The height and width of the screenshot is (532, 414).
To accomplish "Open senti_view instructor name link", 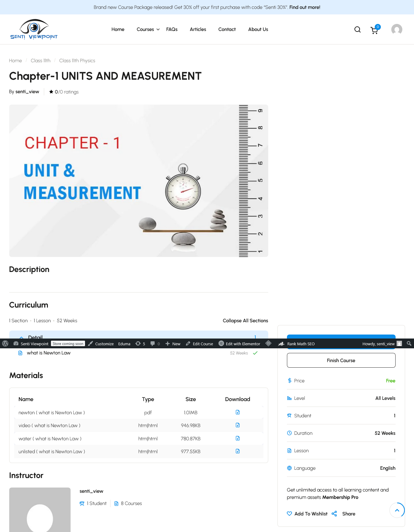I will [x=91, y=491].
